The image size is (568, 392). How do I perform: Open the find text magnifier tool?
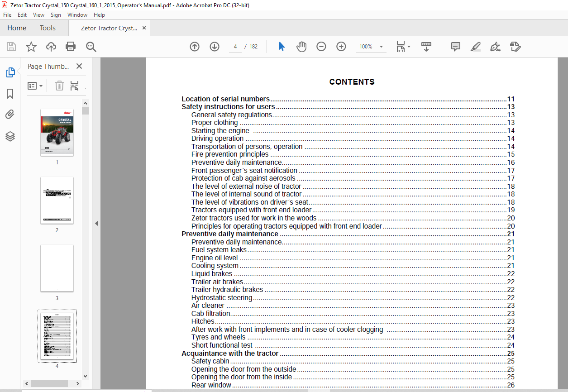[x=91, y=47]
